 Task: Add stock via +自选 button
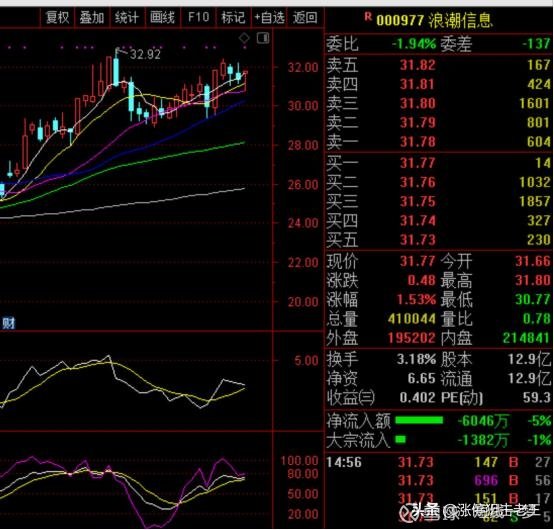[269, 17]
